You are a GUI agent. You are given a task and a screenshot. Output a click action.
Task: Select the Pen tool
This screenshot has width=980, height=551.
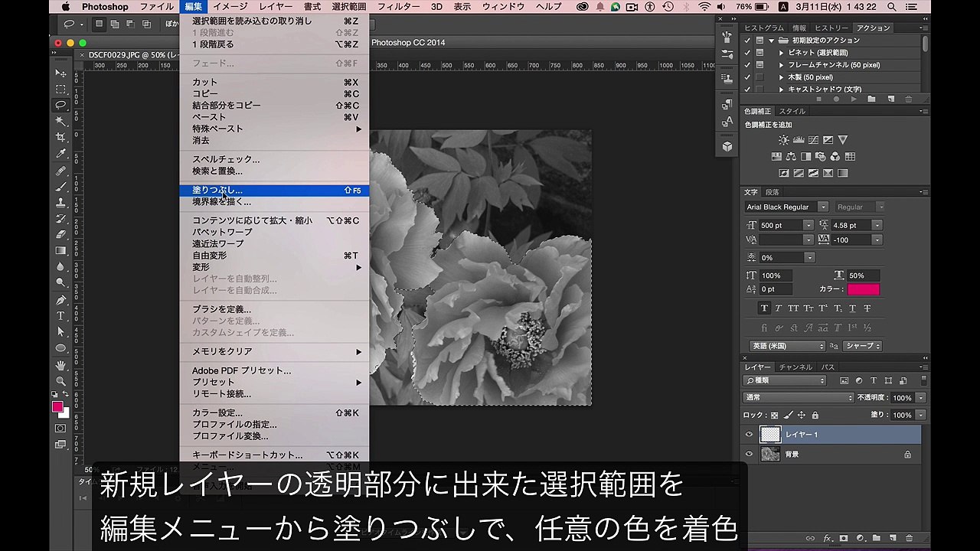(60, 300)
